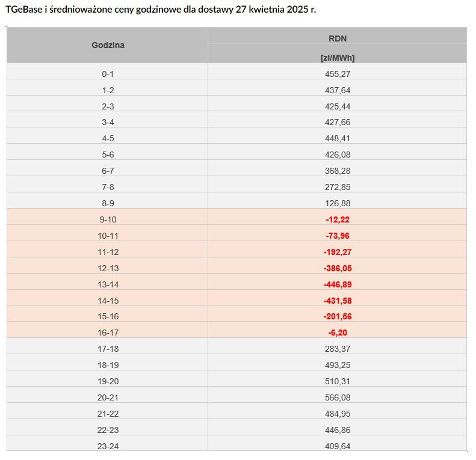Select the 510,31 price cell
Viewport: 476px width, 460px height.
tap(337, 381)
